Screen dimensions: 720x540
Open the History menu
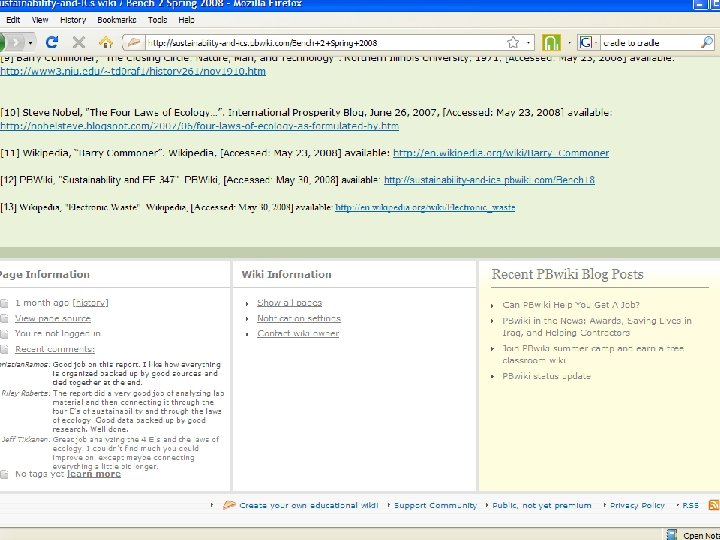tap(73, 20)
